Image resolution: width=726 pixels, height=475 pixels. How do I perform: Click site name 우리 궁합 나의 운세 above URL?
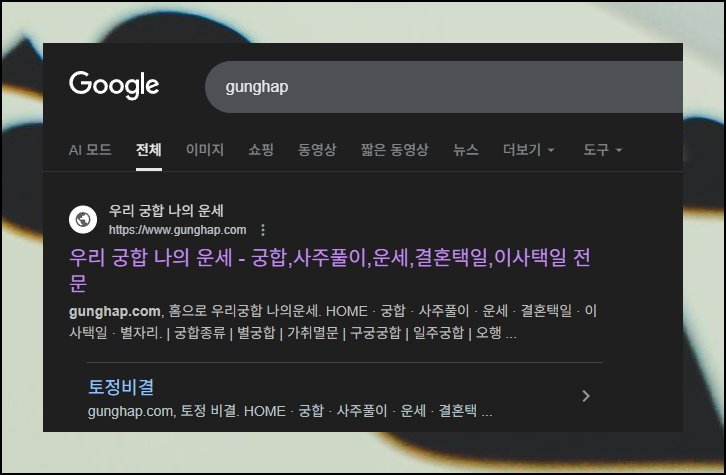(166, 211)
